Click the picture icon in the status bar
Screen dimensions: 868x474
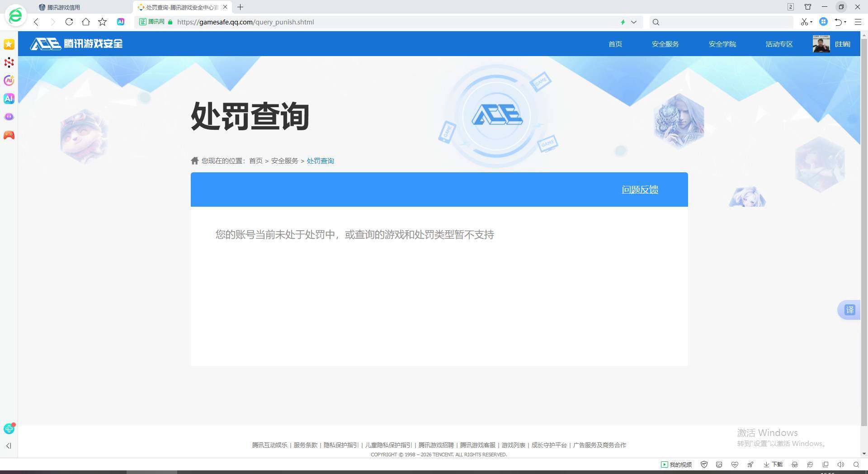[719, 465]
